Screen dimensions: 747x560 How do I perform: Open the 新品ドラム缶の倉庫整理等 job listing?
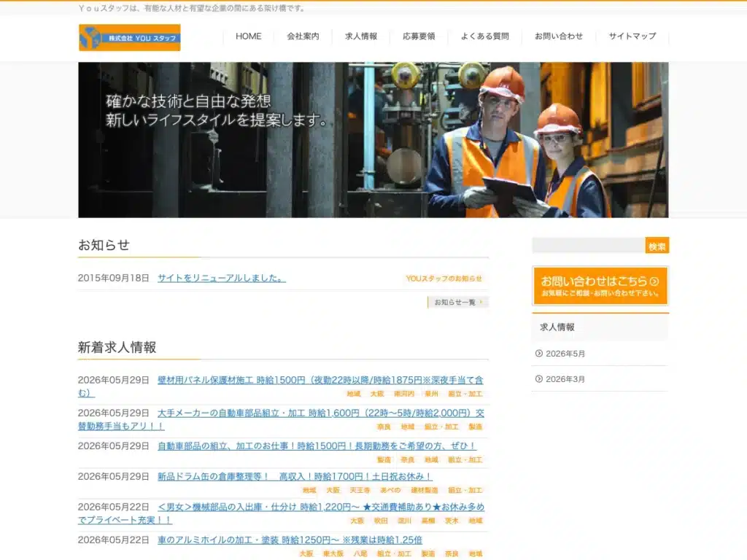(295, 477)
